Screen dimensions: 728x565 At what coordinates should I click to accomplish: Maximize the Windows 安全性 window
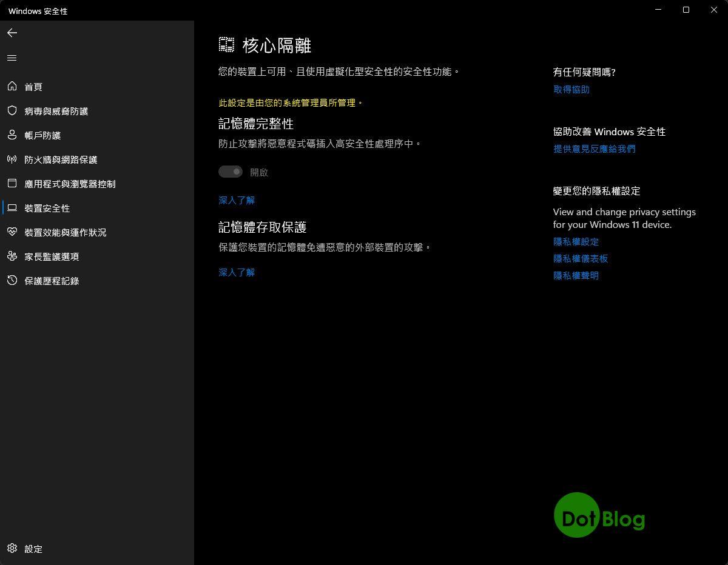click(686, 10)
